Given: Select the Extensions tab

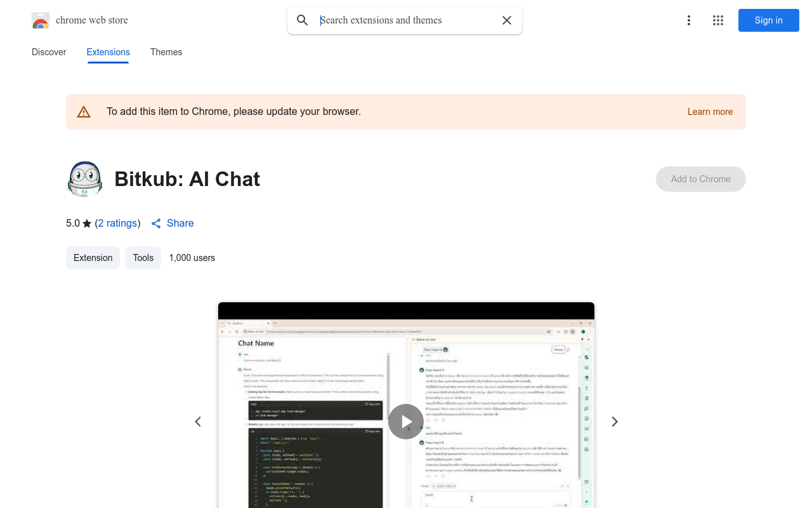Looking at the screenshot, I should [108, 52].
